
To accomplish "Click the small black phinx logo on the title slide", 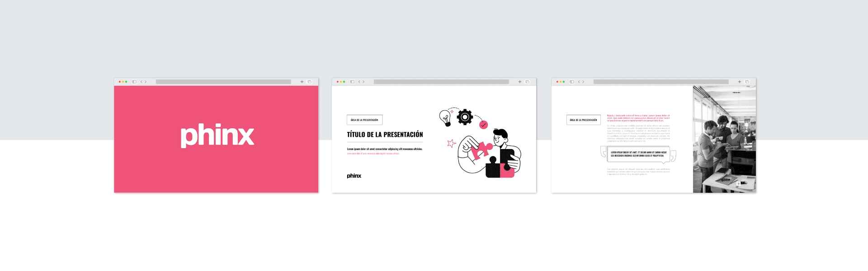I will tap(354, 176).
